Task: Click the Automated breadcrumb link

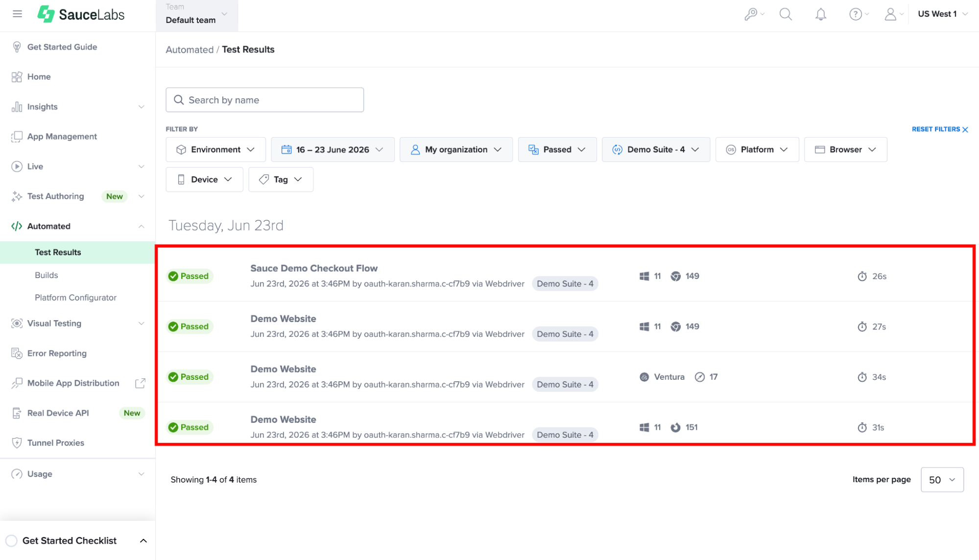Action: pyautogui.click(x=190, y=49)
